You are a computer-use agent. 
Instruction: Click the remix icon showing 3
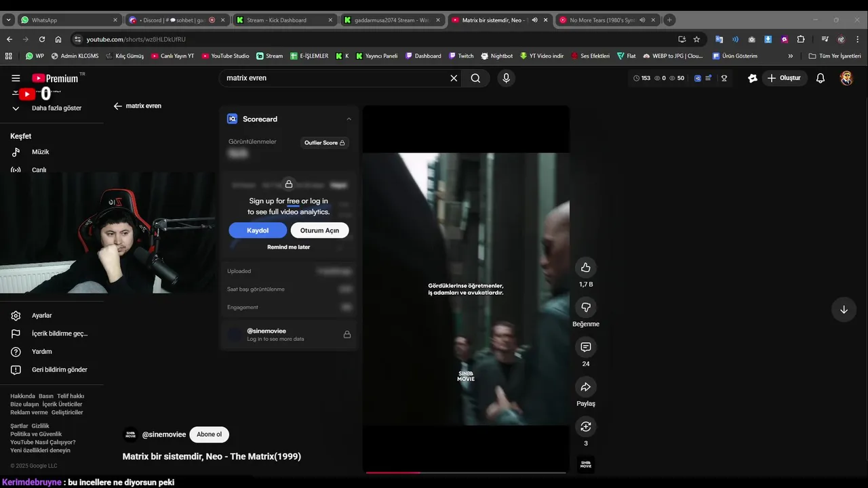point(586,426)
